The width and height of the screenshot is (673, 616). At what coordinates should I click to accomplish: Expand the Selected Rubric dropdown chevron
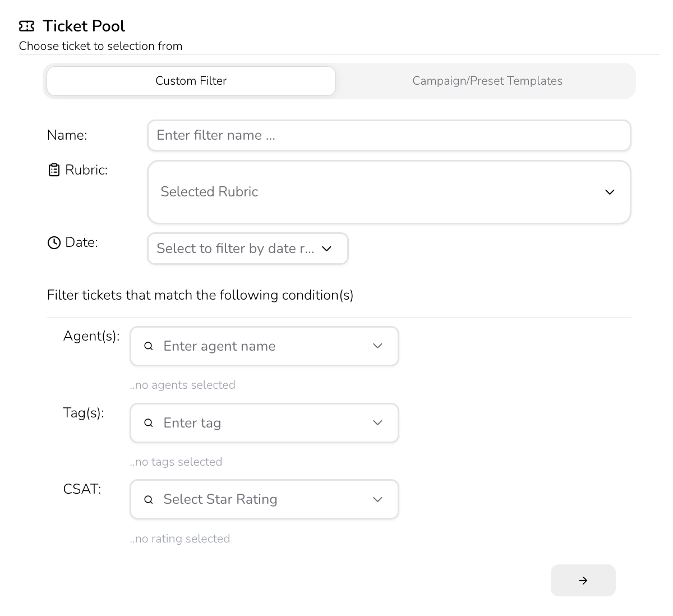610,192
